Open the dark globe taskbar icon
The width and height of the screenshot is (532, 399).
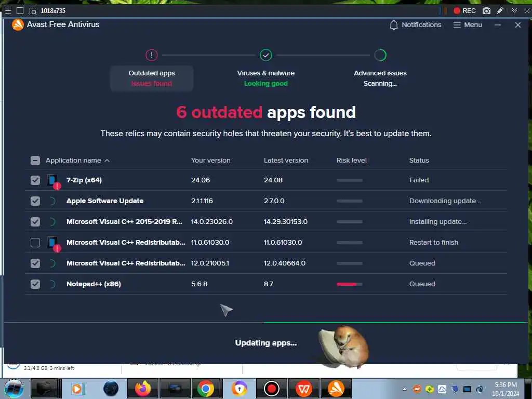[111, 389]
